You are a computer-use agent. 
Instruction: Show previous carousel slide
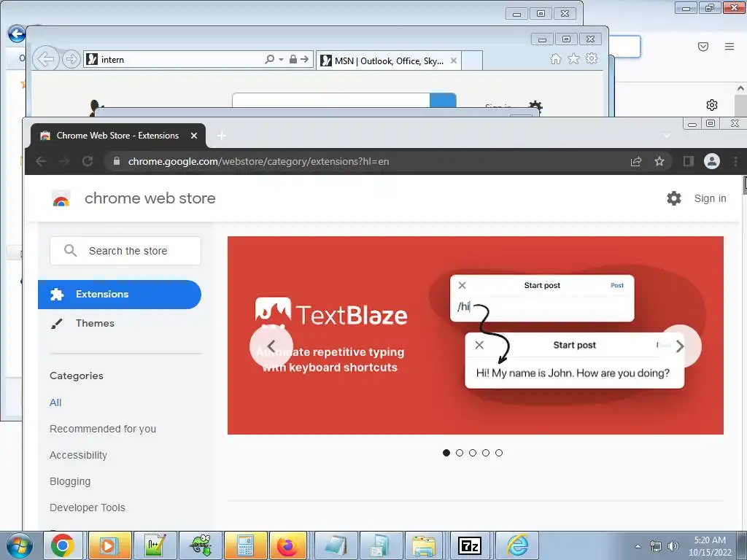click(x=271, y=346)
